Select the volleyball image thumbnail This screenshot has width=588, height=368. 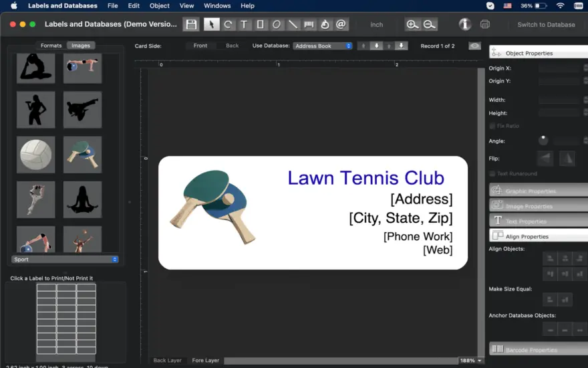pyautogui.click(x=35, y=155)
